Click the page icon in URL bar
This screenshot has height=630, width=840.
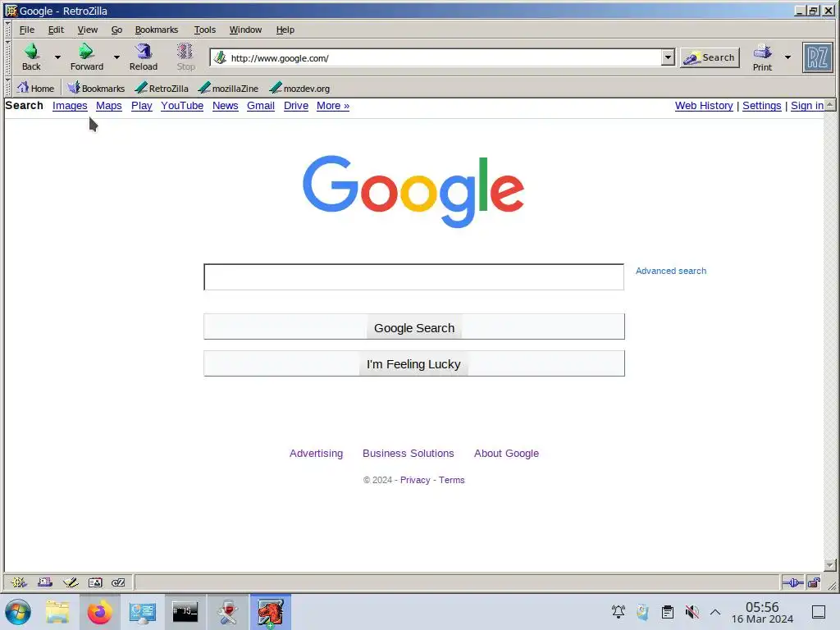tap(220, 57)
